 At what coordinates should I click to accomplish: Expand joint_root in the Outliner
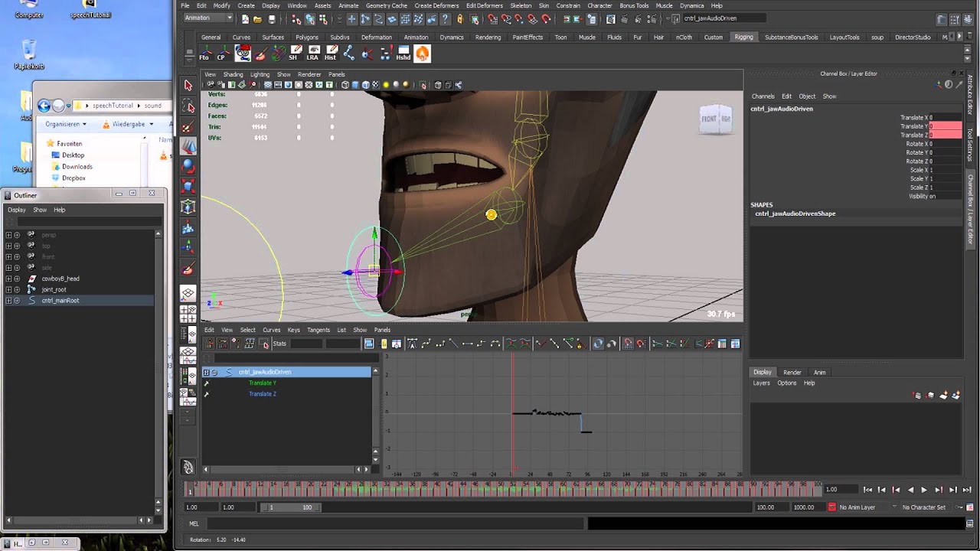click(8, 289)
